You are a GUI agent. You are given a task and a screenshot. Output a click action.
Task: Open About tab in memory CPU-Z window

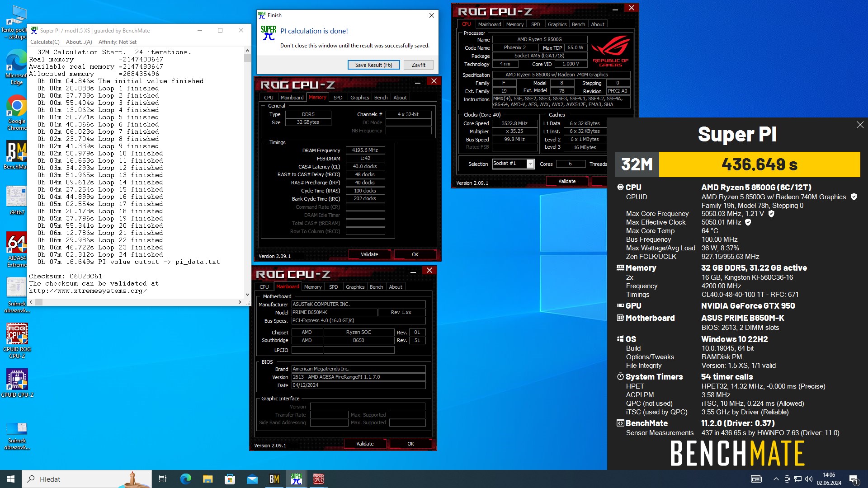(400, 98)
